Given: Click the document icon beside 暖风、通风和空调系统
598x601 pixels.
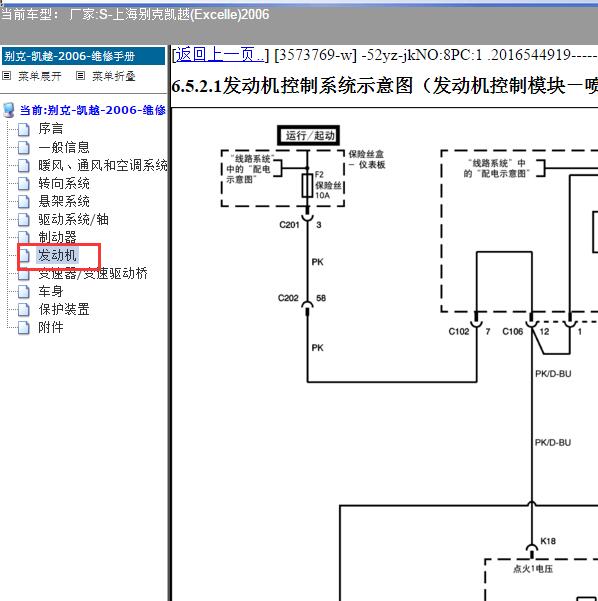Looking at the screenshot, I should tap(24, 165).
